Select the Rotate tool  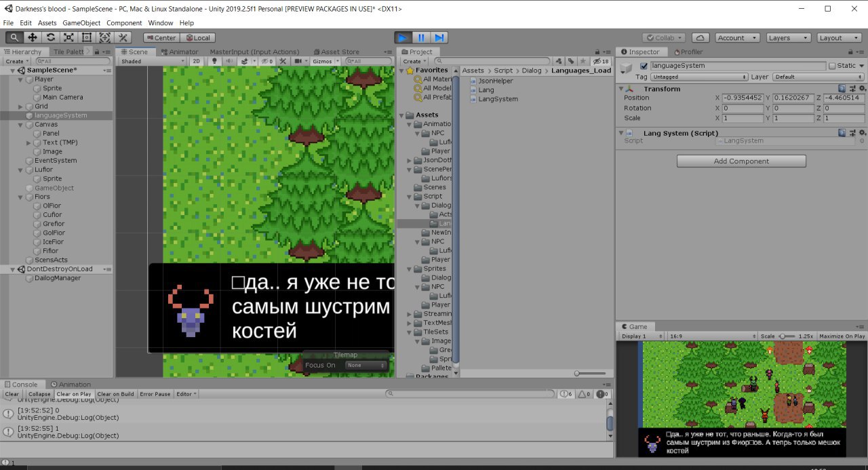(x=50, y=38)
